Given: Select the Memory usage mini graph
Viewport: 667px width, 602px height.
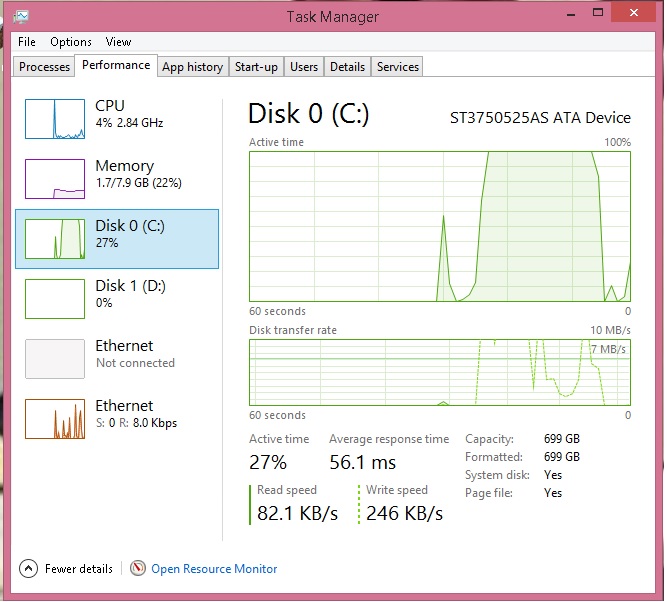Looking at the screenshot, I should tap(55, 179).
